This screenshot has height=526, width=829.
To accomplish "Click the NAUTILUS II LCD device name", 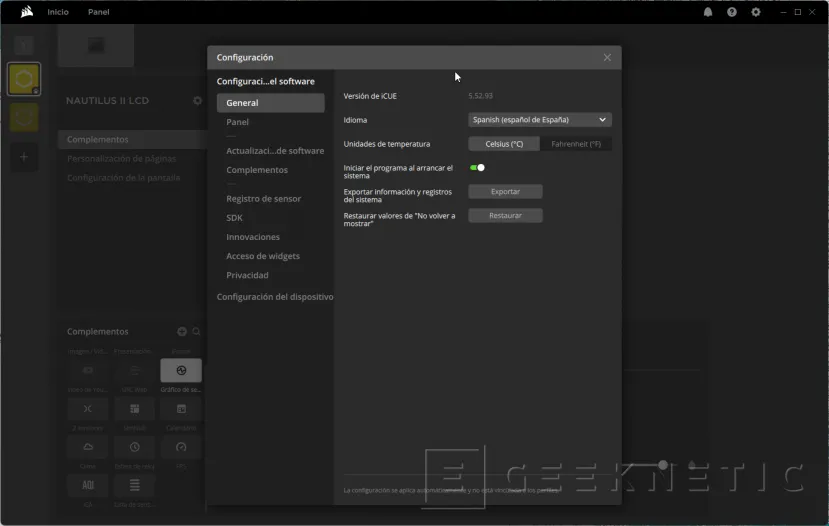I will (x=107, y=100).
